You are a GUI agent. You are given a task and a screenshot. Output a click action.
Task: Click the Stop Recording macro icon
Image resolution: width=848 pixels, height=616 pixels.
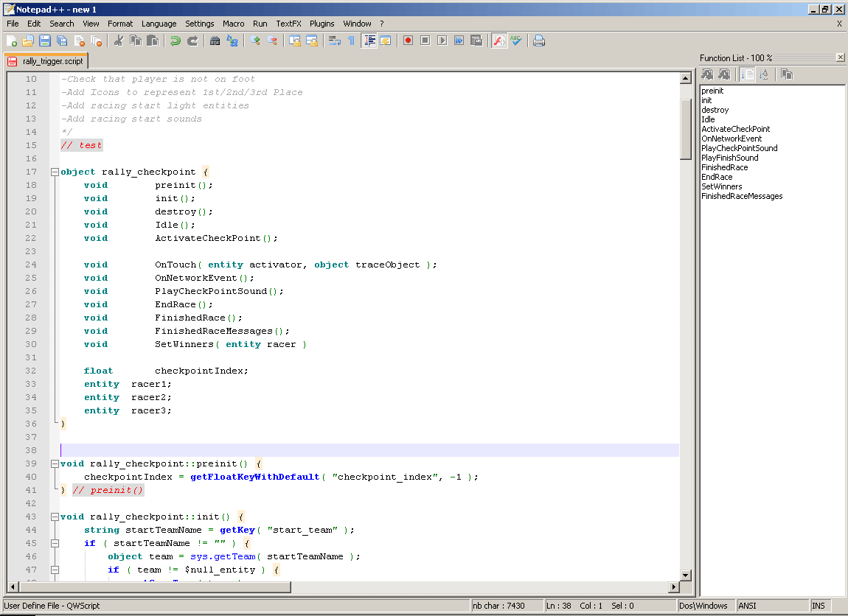[x=425, y=41]
